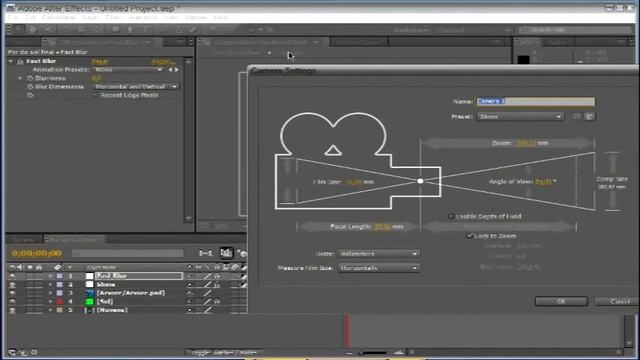Click Toggle Switches / Modes button
The height and width of the screenshot is (360, 640).
coord(223,352)
